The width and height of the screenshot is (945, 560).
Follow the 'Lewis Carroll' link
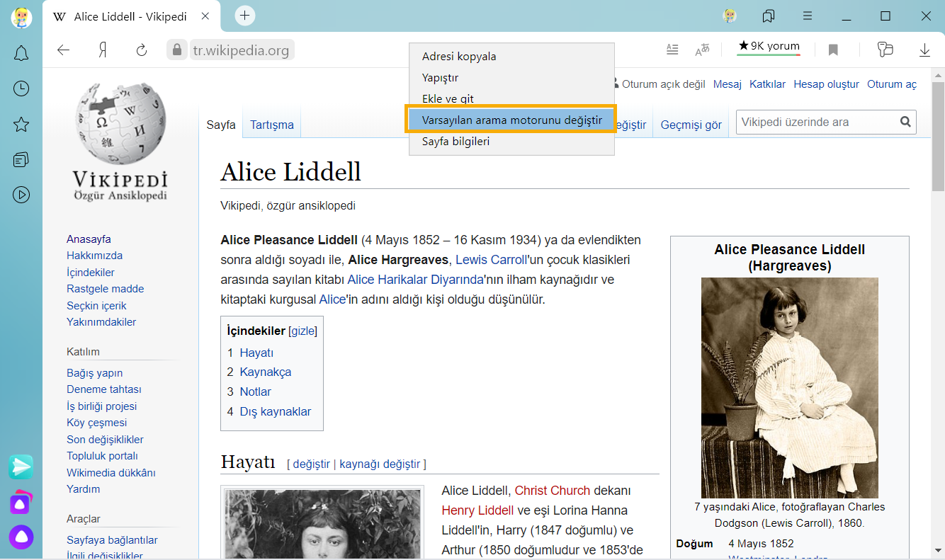[491, 260]
